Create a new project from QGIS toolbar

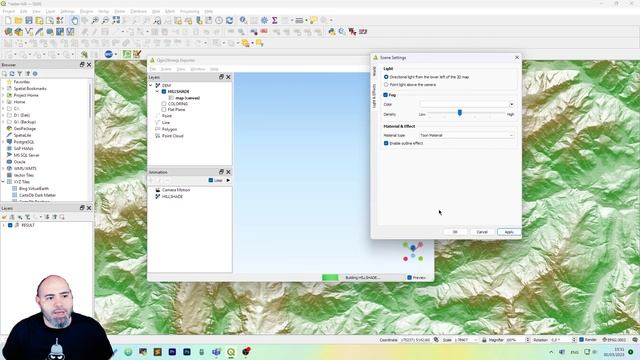8,20
